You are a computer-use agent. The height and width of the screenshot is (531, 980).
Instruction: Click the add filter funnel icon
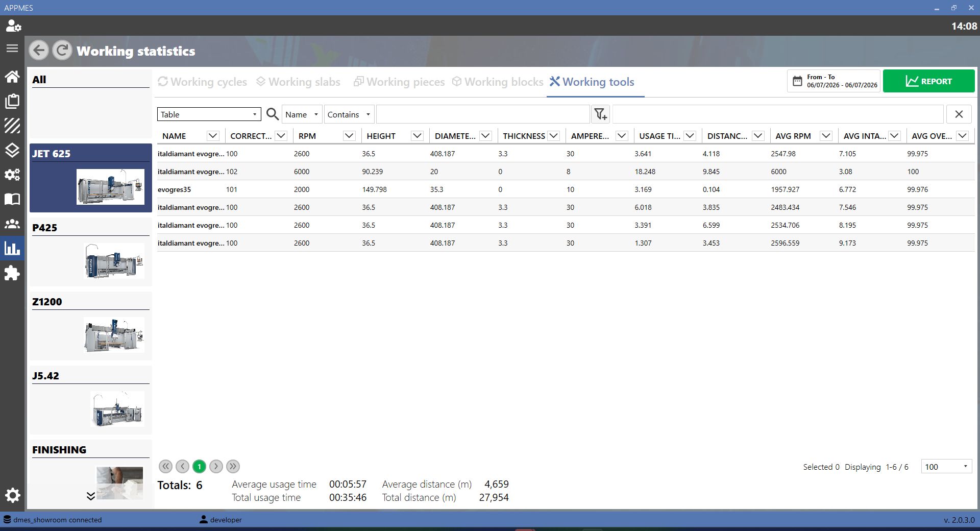point(601,114)
